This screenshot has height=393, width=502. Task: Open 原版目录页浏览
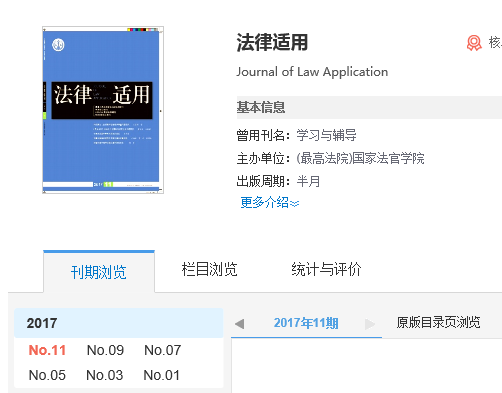[438, 322]
